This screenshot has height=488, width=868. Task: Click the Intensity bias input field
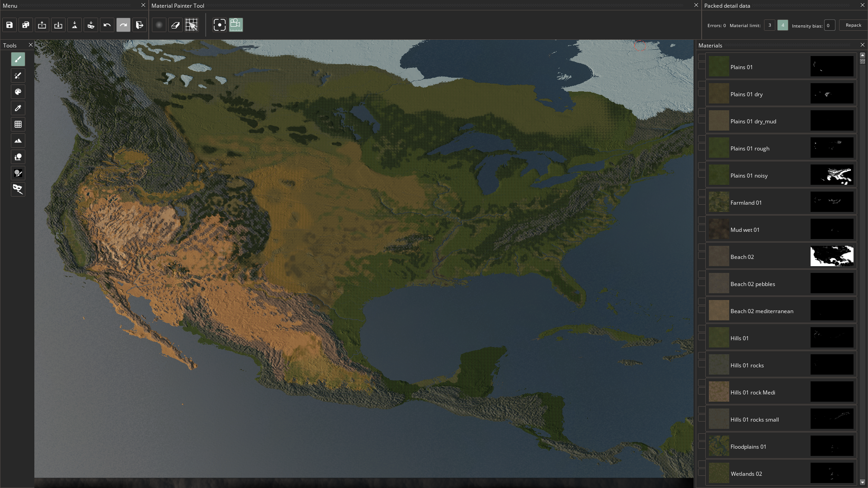(830, 25)
